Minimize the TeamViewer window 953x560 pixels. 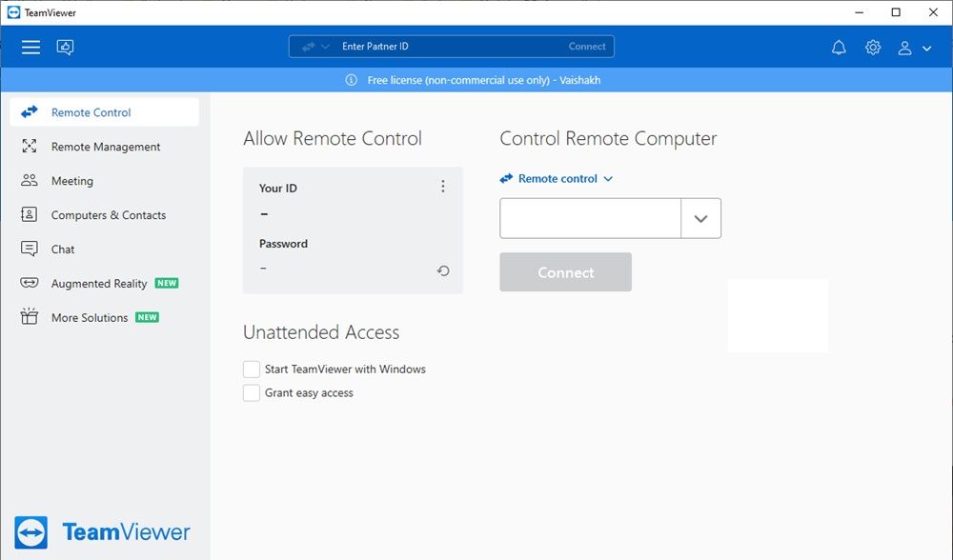[x=859, y=12]
